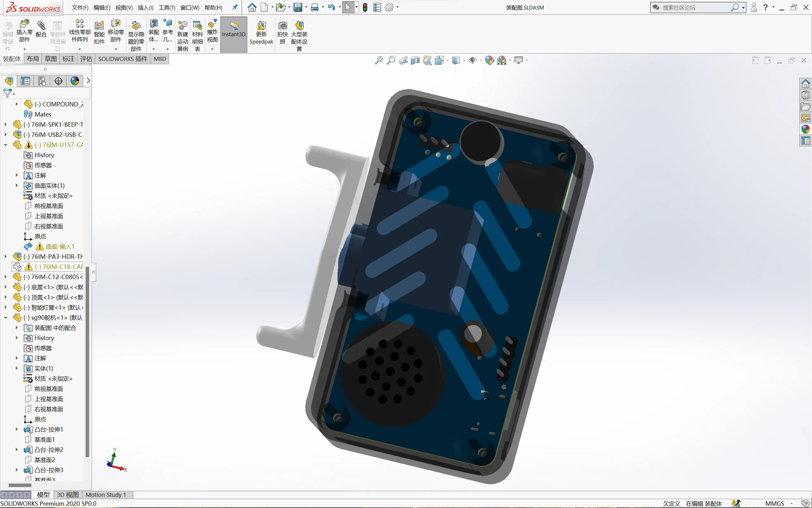Open Help question mark button

pyautogui.click(x=765, y=7)
